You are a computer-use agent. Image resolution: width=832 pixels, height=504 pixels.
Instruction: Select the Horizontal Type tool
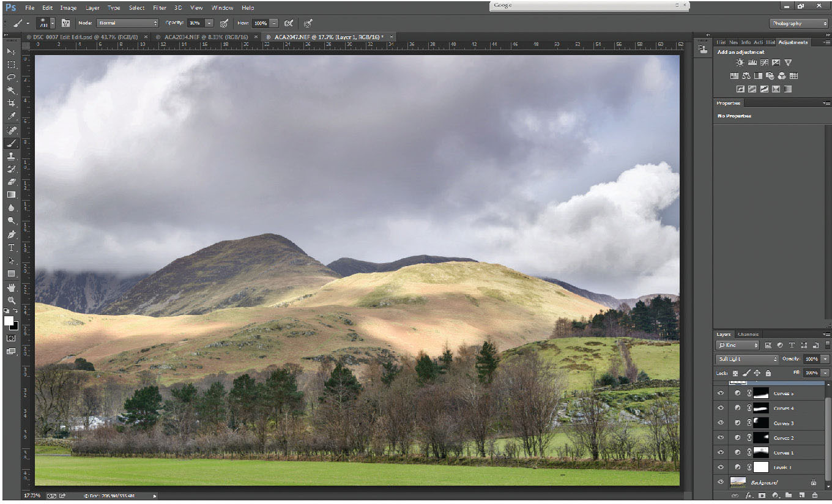point(11,248)
